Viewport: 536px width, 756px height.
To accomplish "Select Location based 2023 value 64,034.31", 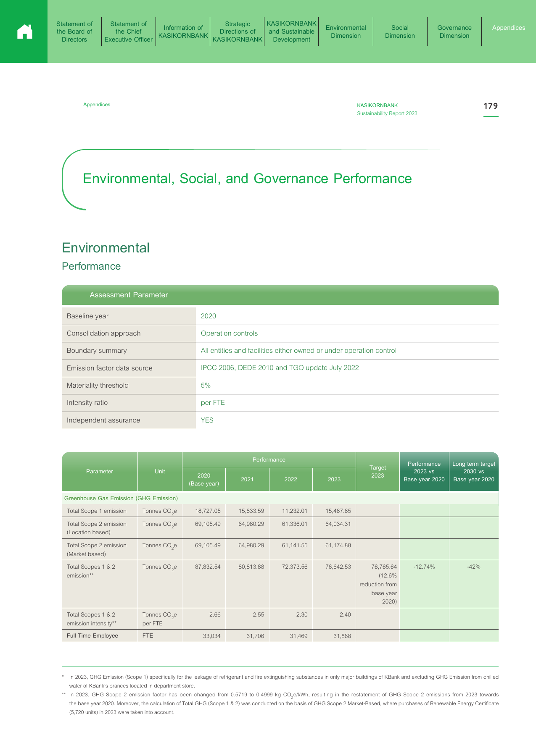I will 338,524.
